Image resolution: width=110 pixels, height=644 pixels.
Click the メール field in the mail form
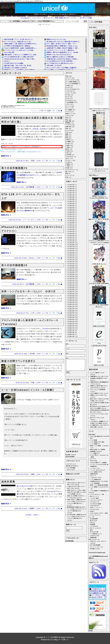point(75,351)
